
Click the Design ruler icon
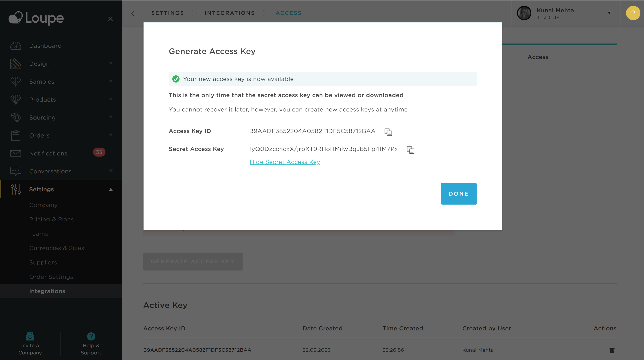15,64
